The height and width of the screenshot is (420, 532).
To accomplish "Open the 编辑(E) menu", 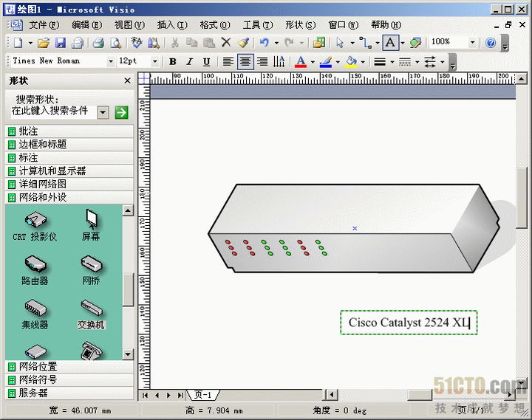I will (87, 25).
